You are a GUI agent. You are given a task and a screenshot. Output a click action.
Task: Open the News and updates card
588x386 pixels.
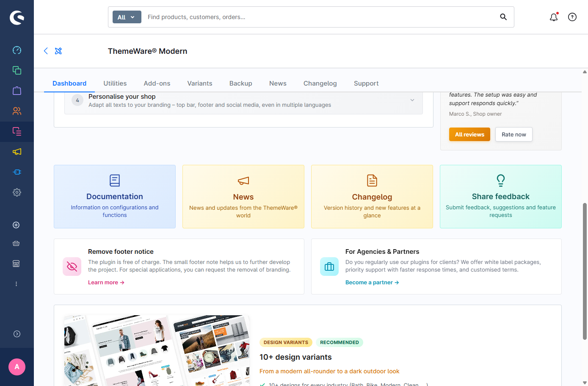point(243,197)
